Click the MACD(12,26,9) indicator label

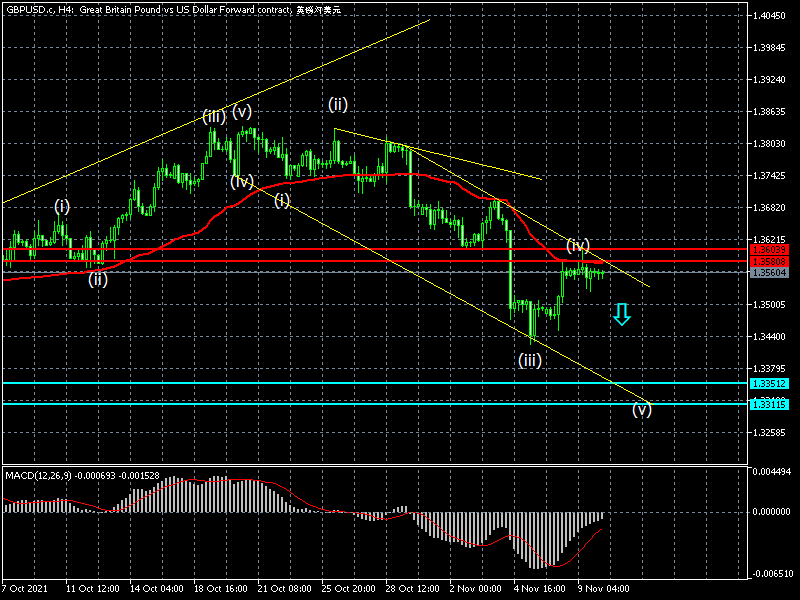coord(82,476)
